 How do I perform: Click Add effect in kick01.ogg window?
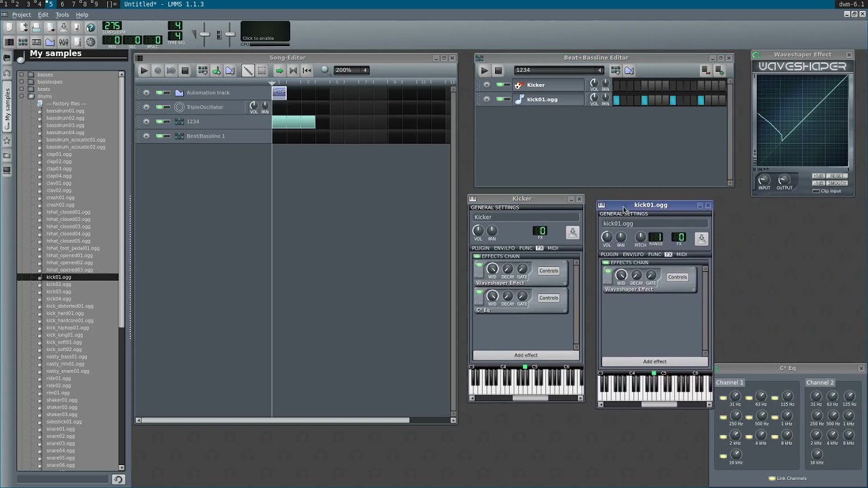point(654,362)
